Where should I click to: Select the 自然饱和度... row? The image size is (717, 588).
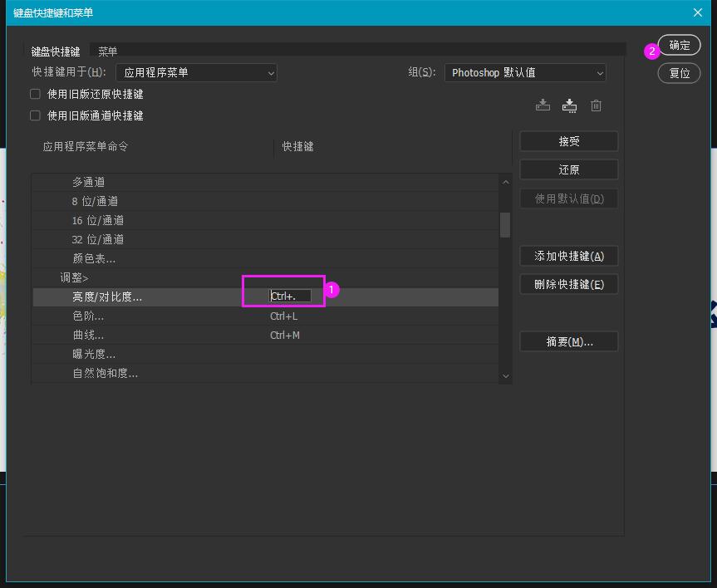[x=266, y=374]
